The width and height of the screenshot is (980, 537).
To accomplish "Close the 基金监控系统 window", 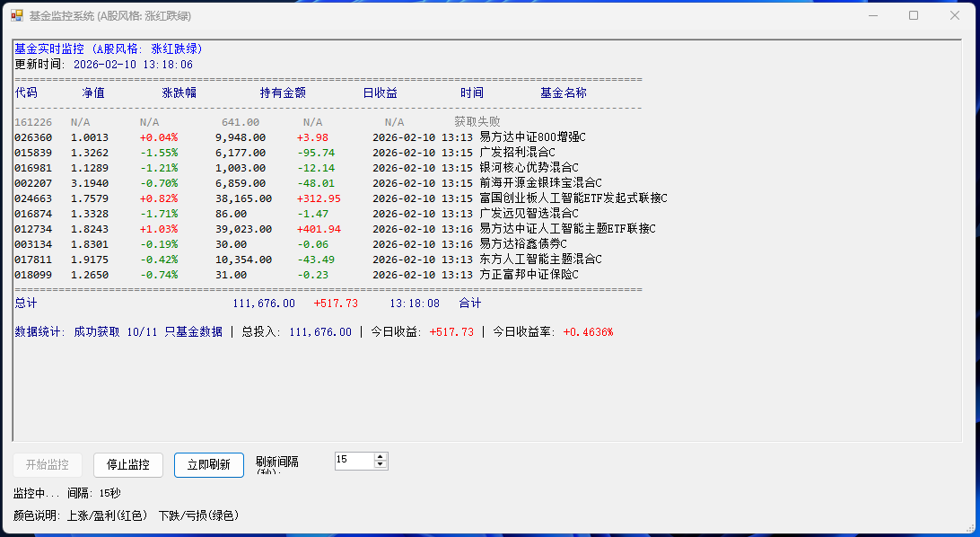I will click(955, 15).
